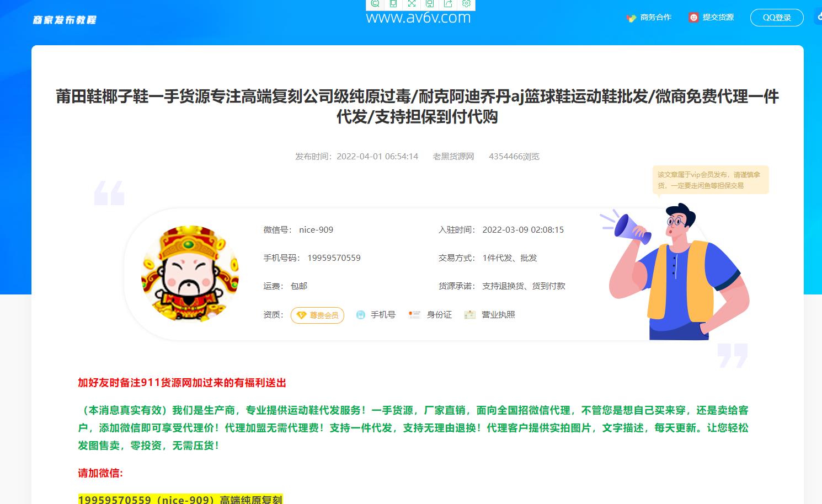Image resolution: width=822 pixels, height=504 pixels.
Task: Click the seller's God of Wealth avatar
Action: click(x=190, y=274)
